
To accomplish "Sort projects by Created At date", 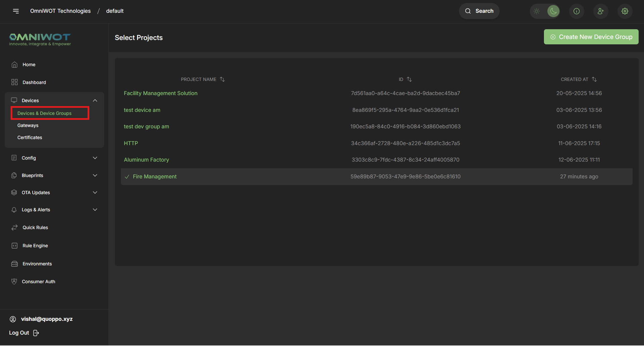I will pos(594,79).
